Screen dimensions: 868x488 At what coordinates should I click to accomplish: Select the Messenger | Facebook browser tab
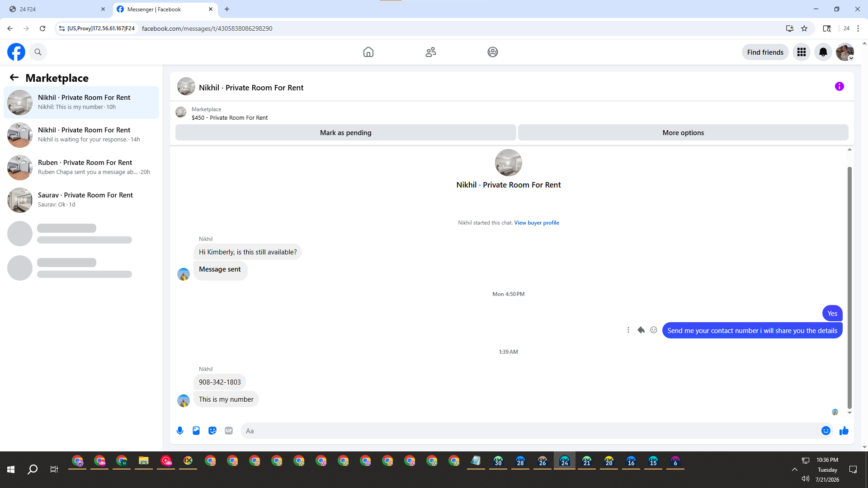tap(165, 9)
